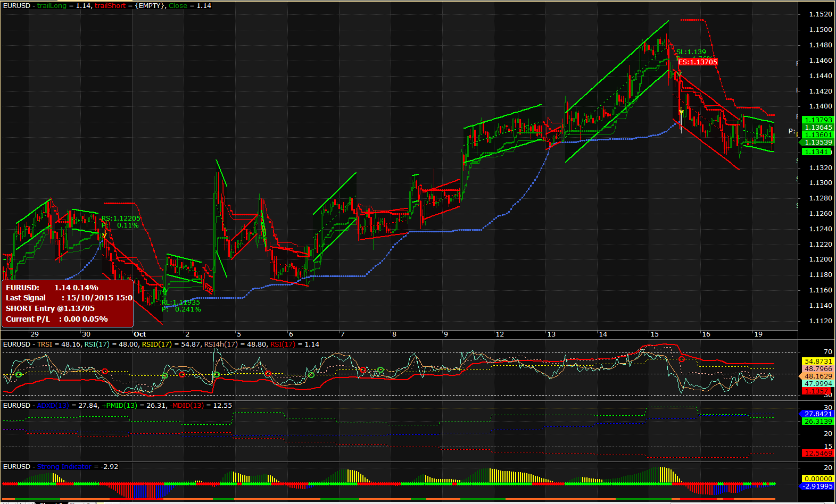
Task: Click the P: 0.241% profit label
Action: click(x=181, y=309)
